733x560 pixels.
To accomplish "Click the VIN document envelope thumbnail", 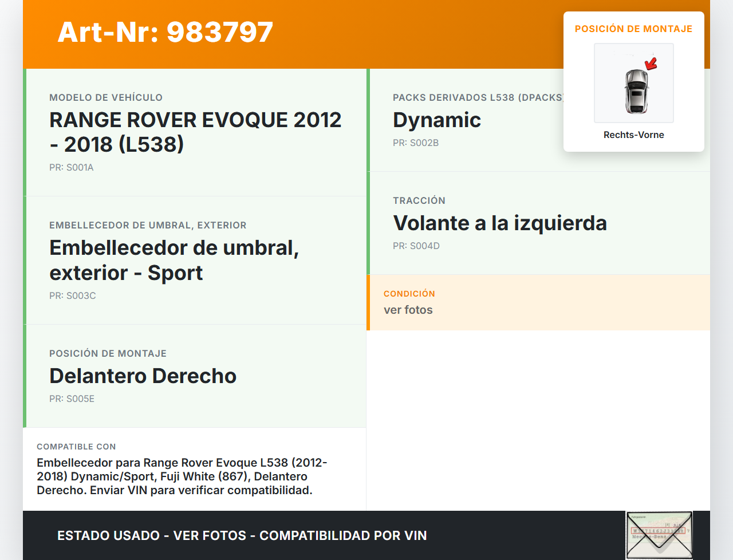I will coord(659,535).
